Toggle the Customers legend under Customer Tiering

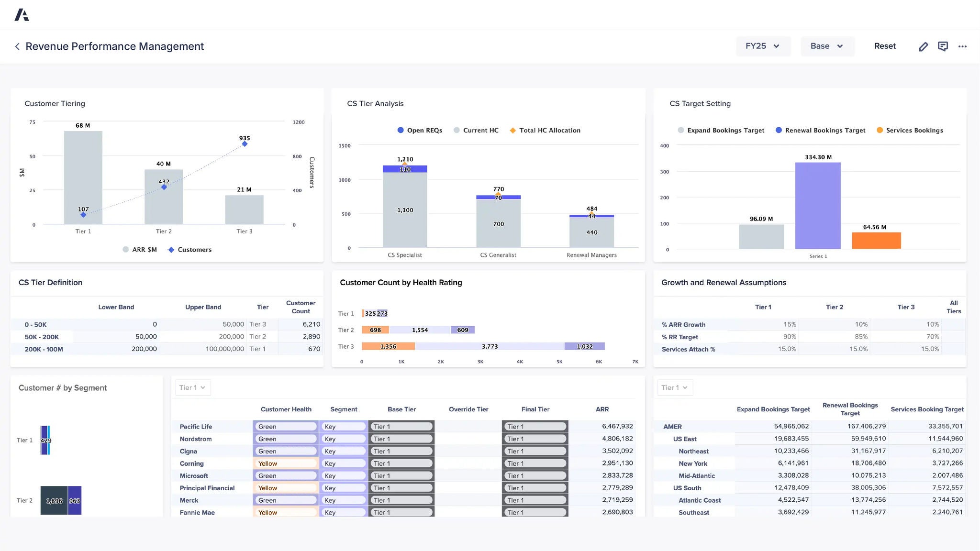click(189, 249)
